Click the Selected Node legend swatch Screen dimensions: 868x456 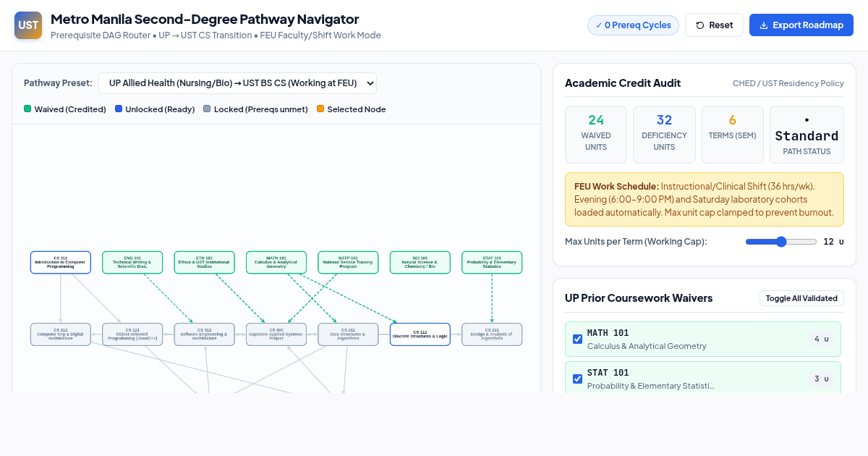tap(320, 109)
